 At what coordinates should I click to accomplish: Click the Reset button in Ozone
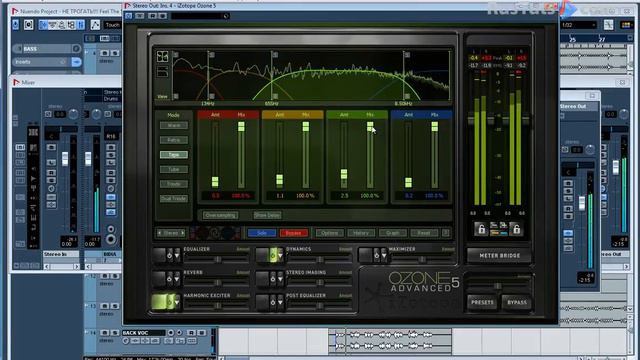[424, 233]
